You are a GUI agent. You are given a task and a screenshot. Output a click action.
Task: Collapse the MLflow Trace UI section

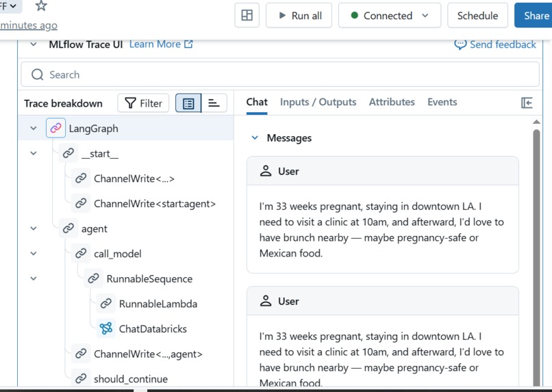coord(34,44)
